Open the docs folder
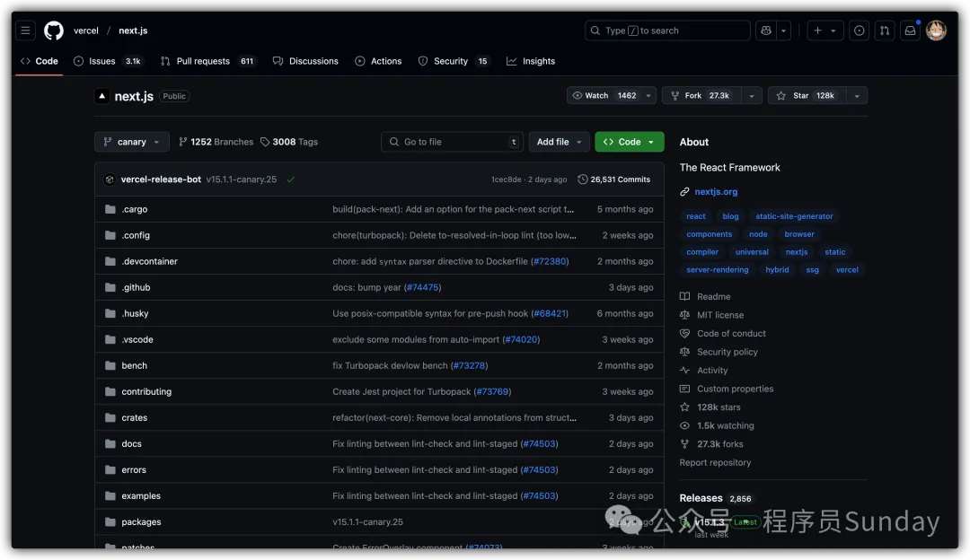970x560 pixels. [x=132, y=444]
